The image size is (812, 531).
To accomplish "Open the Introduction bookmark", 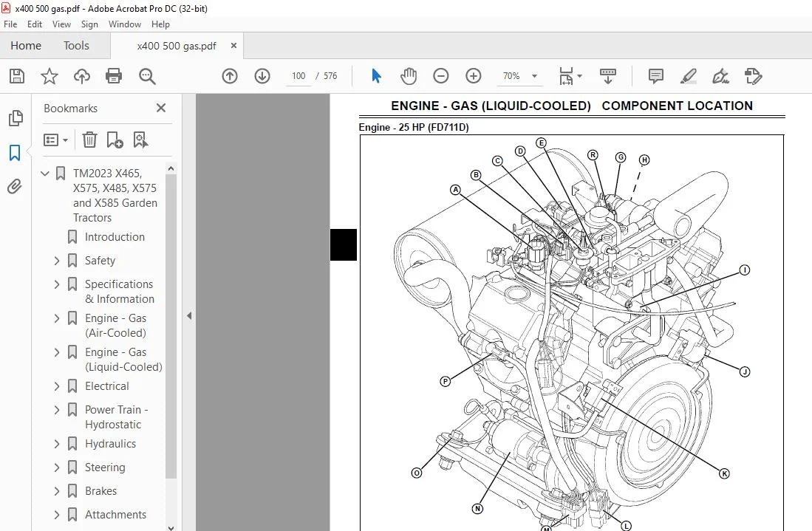I will 115,237.
